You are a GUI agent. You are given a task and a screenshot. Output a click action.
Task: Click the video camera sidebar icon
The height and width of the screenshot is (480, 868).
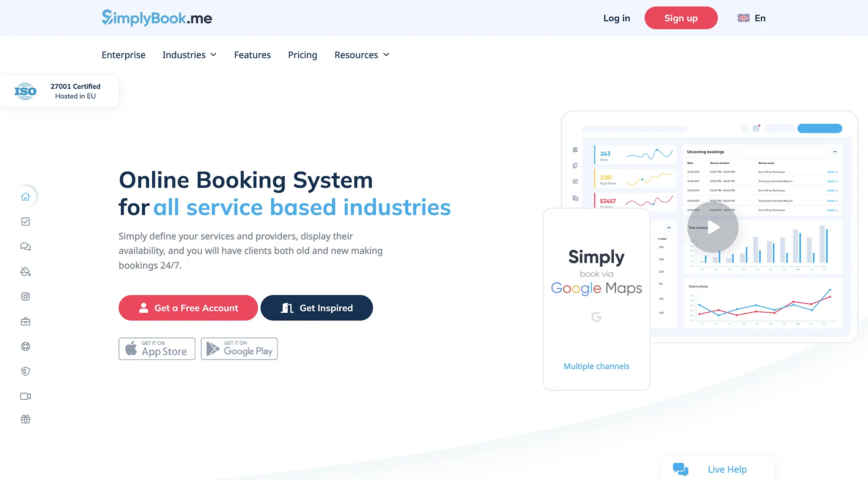(26, 396)
